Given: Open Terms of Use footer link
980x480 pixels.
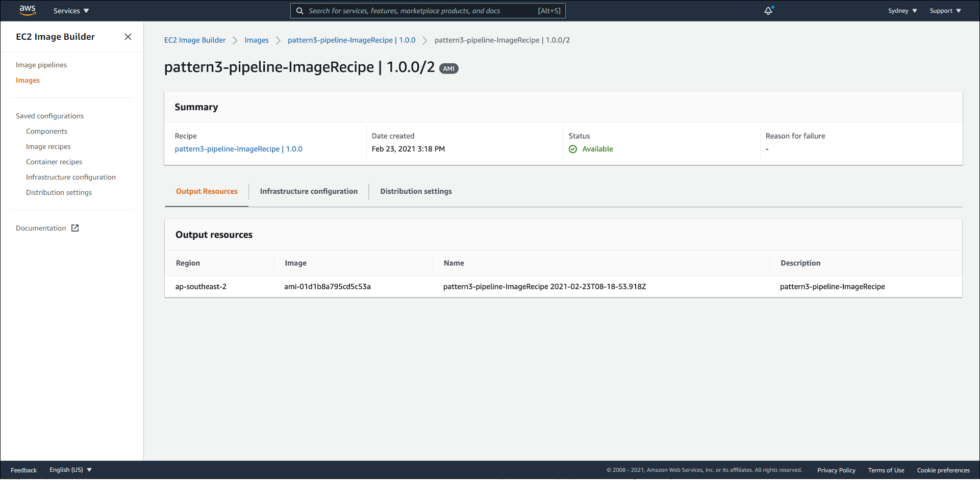Looking at the screenshot, I should [886, 470].
